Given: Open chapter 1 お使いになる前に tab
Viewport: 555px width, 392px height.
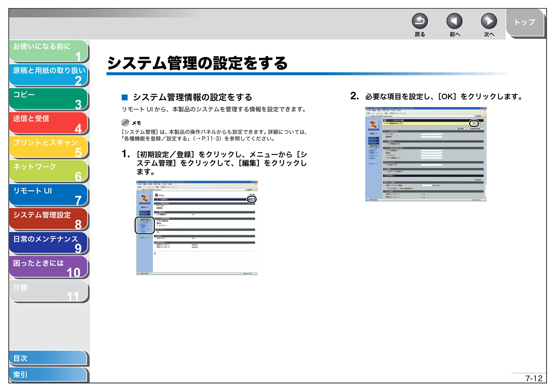Looking at the screenshot, I should coord(49,51).
